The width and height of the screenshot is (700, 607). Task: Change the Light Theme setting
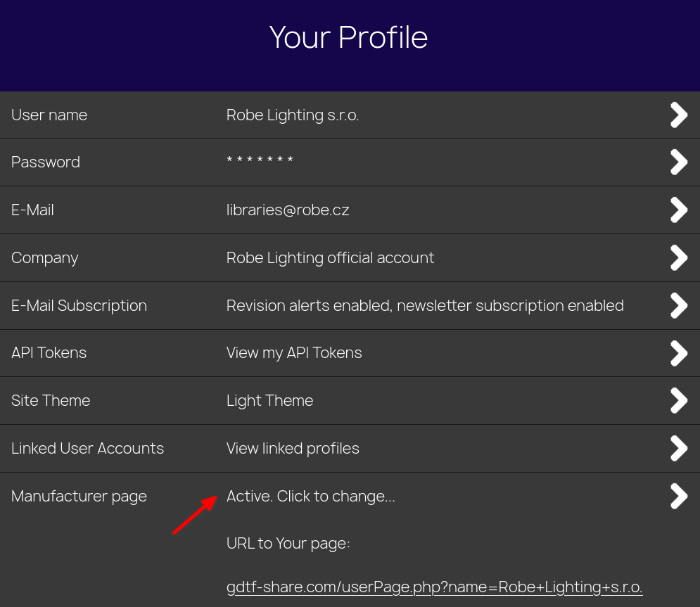click(x=269, y=400)
